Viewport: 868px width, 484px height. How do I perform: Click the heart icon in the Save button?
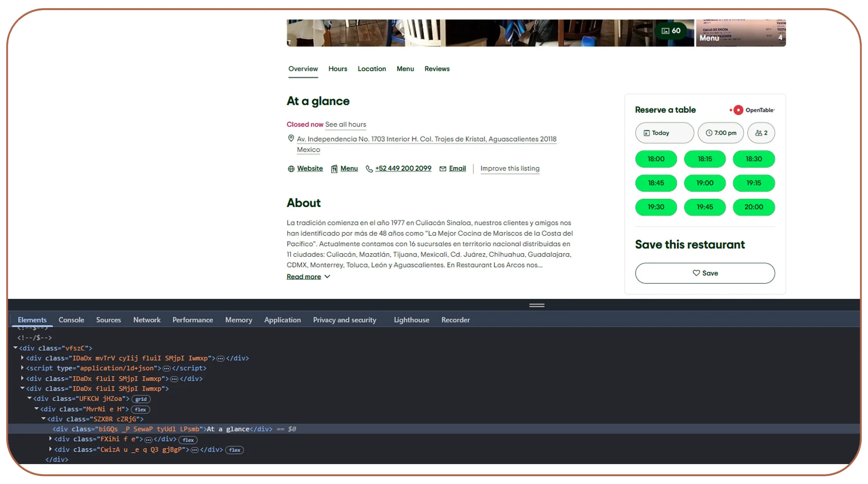[x=696, y=273]
